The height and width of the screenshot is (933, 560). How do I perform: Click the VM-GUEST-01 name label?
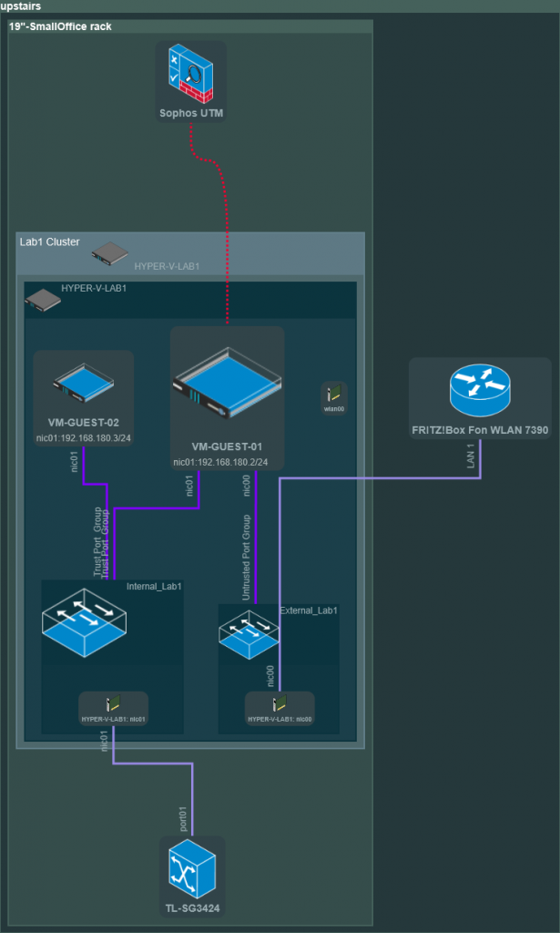click(227, 446)
